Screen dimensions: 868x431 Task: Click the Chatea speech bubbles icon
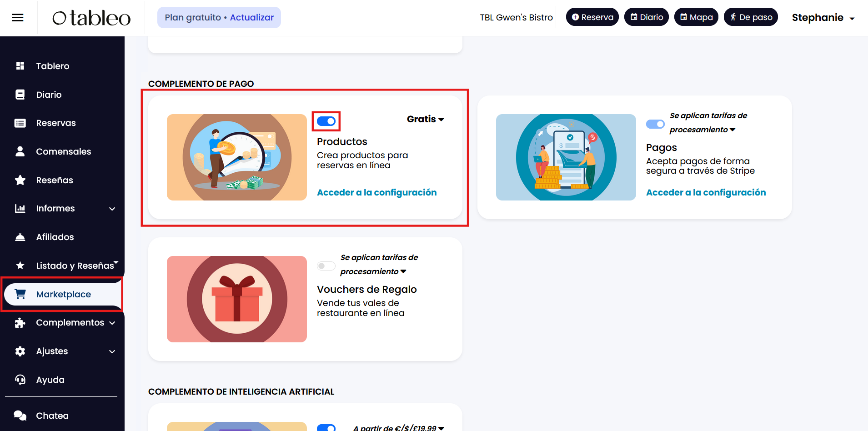click(20, 416)
